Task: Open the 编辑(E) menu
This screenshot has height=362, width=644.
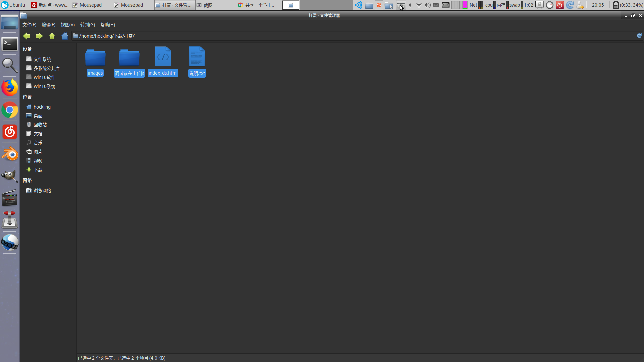Action: (48, 25)
